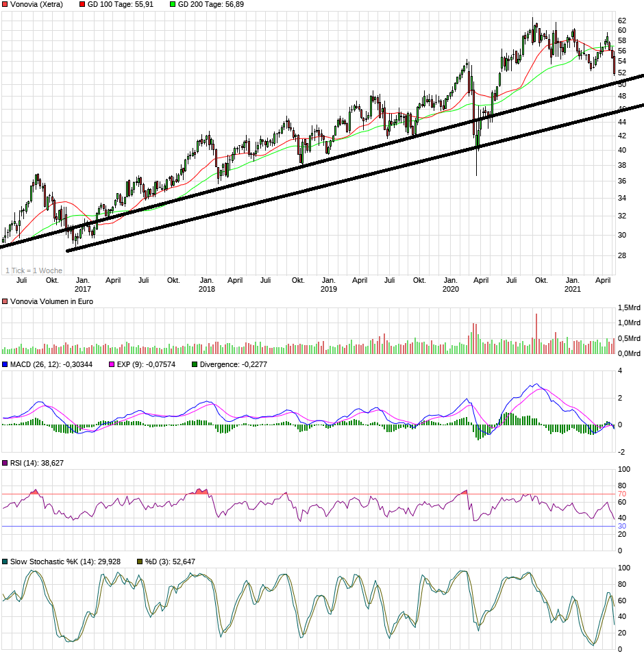
Task: Click the RSI overbought area in early 2018
Action: pos(201,491)
